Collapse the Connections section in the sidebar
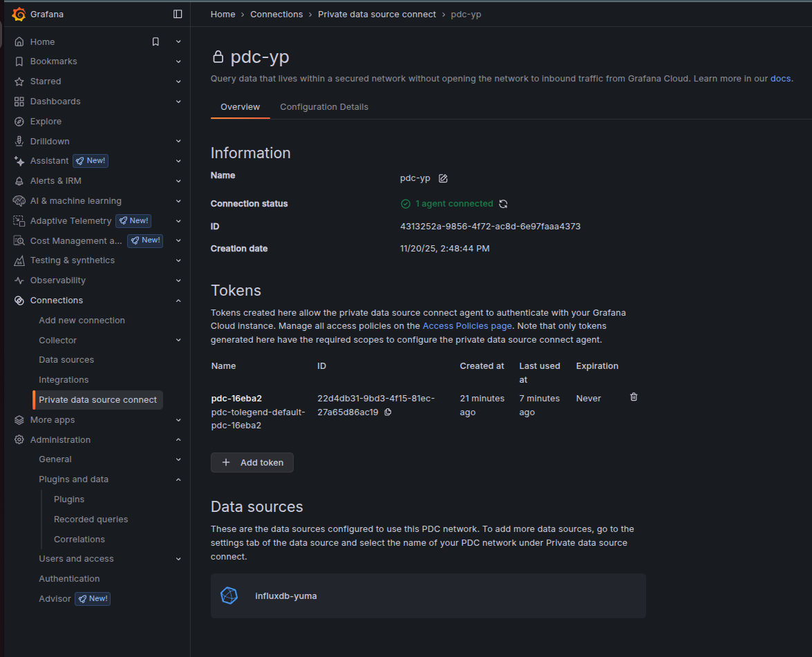The height and width of the screenshot is (657, 812). pos(178,300)
